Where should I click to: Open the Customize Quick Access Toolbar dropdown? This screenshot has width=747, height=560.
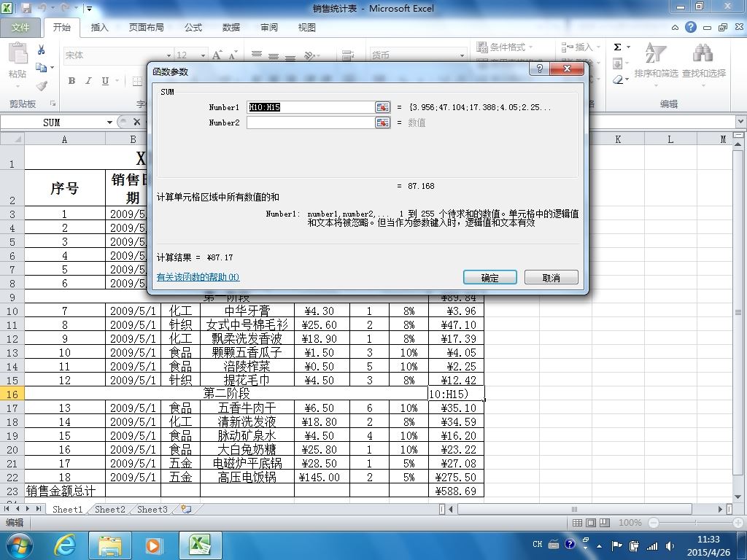89,9
